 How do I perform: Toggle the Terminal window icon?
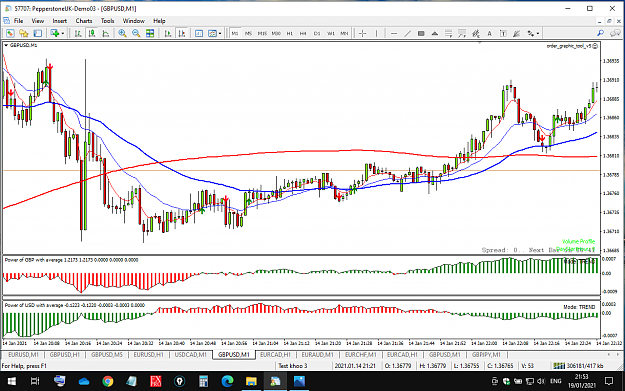[x=37, y=33]
